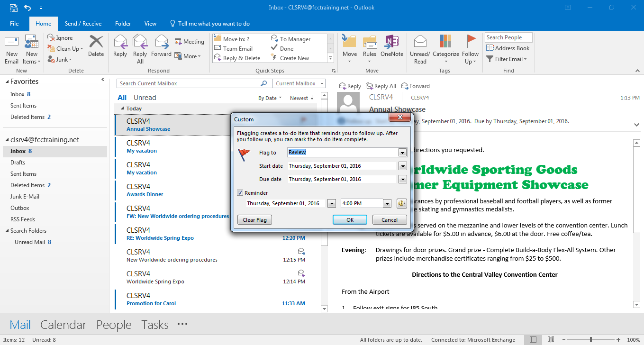Click the reminder sound speaker icon
644x345 pixels.
coord(401,203)
